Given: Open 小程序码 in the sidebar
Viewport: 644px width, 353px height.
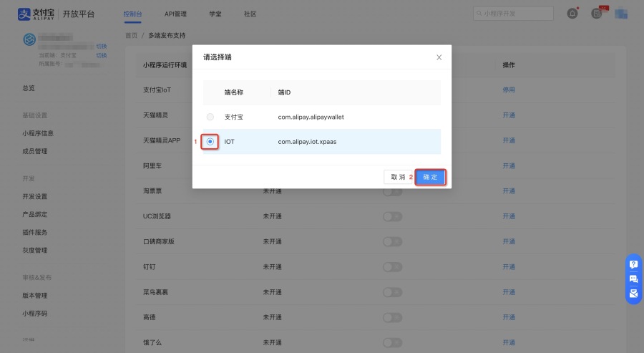Looking at the screenshot, I should point(35,314).
